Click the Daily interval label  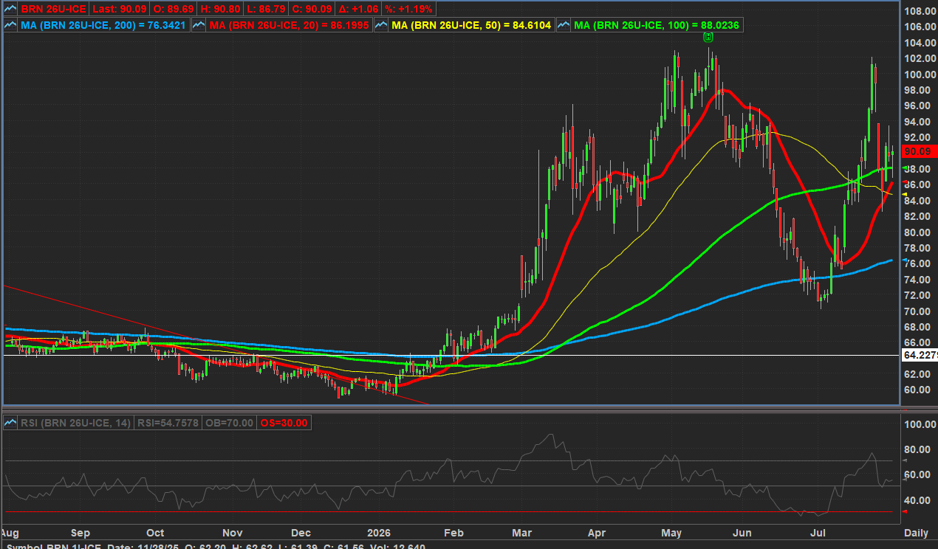(x=916, y=532)
